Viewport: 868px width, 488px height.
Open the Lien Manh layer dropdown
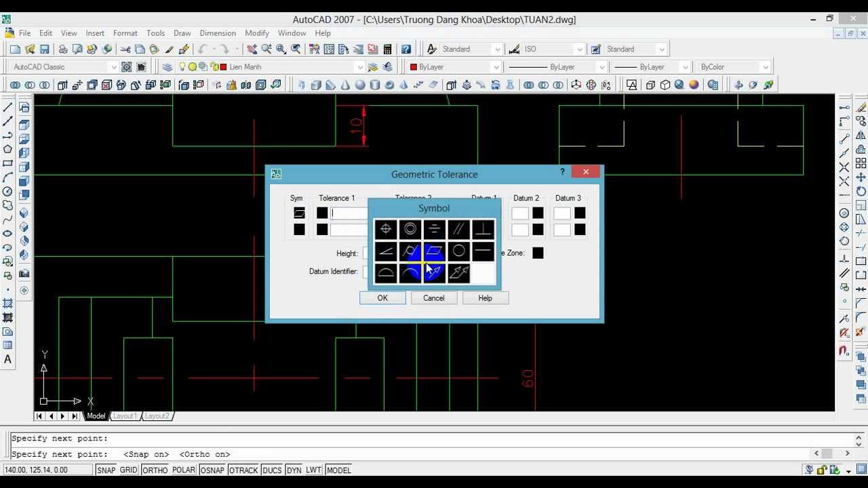pyautogui.click(x=360, y=66)
